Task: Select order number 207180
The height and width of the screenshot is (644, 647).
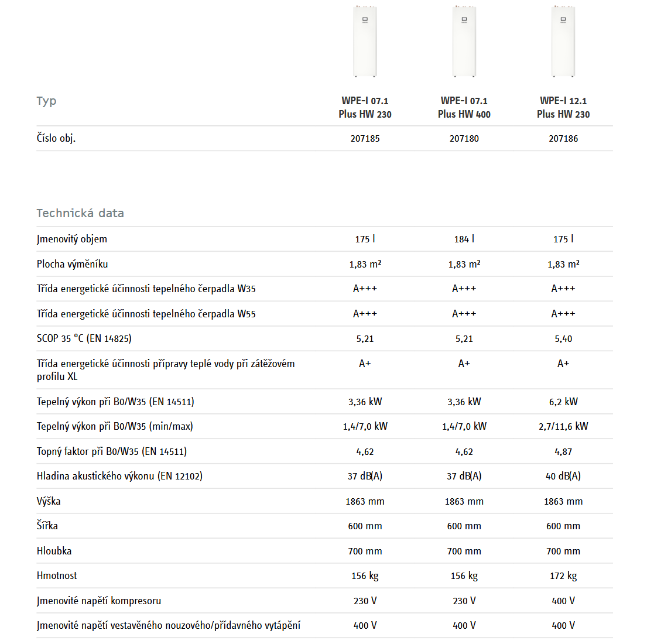Action: pyautogui.click(x=464, y=139)
